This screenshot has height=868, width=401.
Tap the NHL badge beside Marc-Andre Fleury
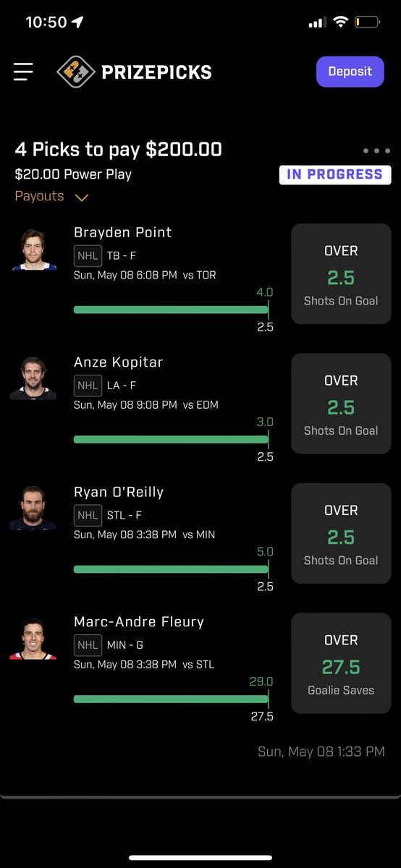point(88,645)
